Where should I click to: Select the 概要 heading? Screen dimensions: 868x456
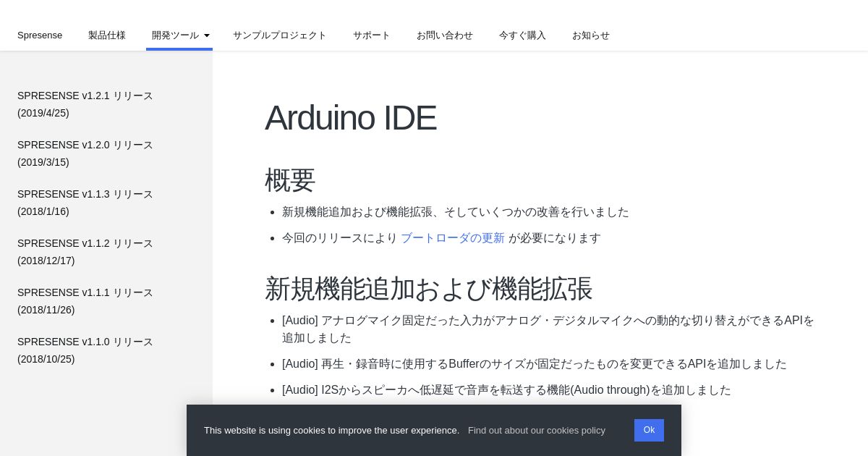(x=290, y=180)
